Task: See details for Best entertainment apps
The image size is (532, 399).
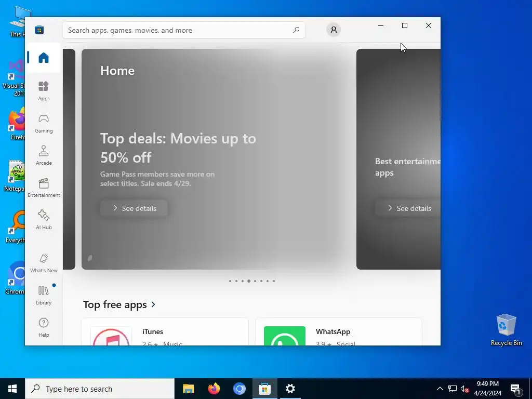Action: point(408,208)
